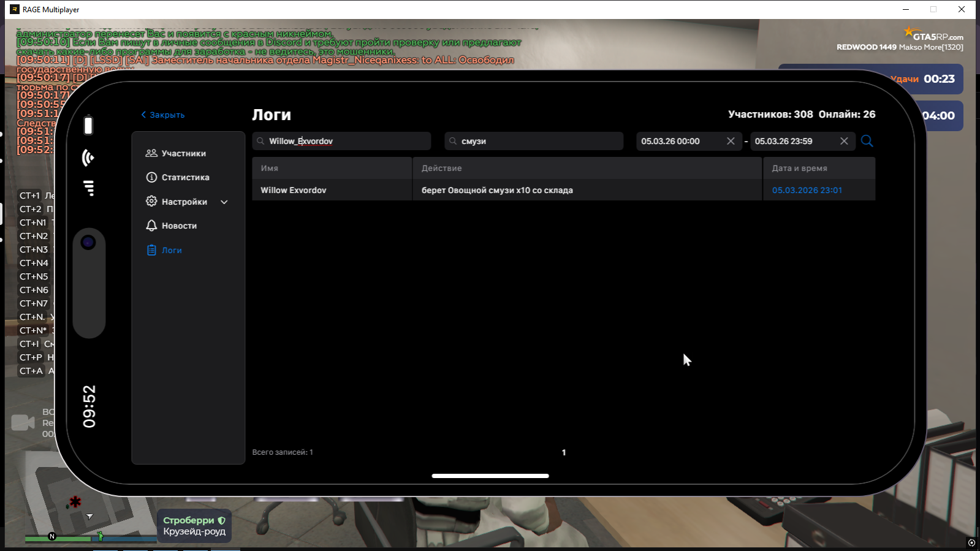The height and width of the screenshot is (551, 980).
Task: Click the magnifier icon in name field
Action: click(261, 141)
